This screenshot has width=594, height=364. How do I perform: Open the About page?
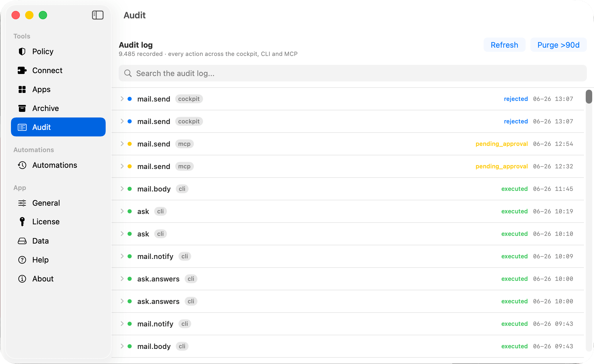click(58, 279)
